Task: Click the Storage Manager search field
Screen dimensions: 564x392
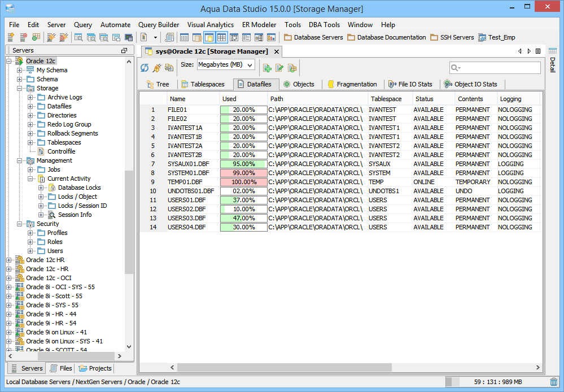Action: tap(495, 68)
